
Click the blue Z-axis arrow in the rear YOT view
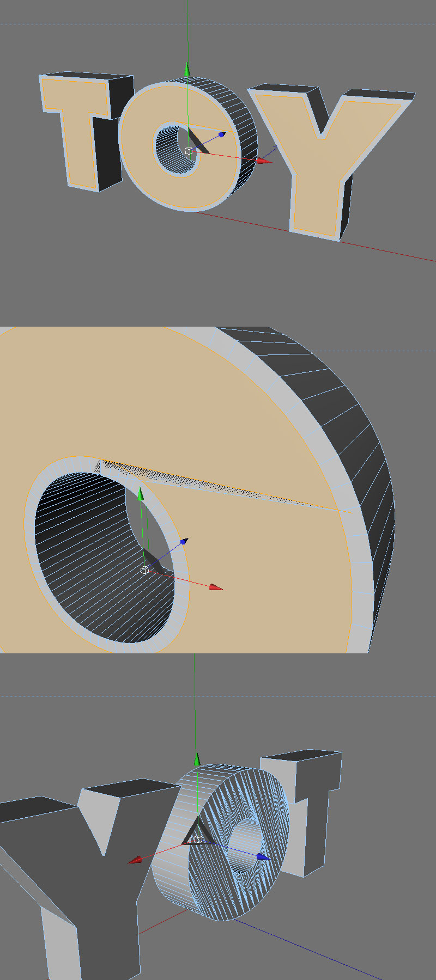point(263,856)
